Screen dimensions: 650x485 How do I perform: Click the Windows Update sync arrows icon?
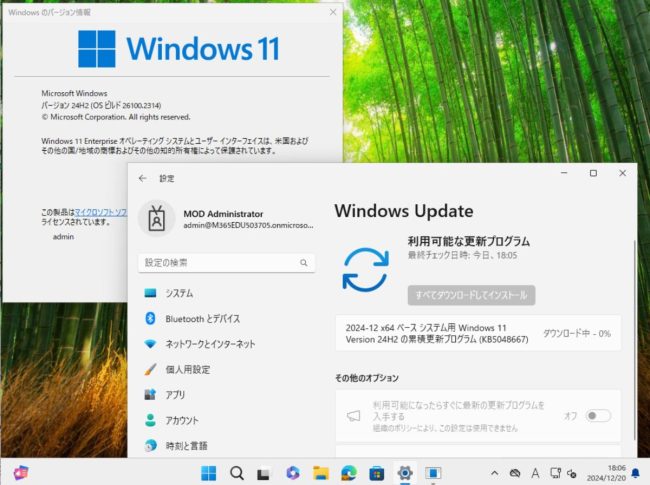tap(365, 269)
